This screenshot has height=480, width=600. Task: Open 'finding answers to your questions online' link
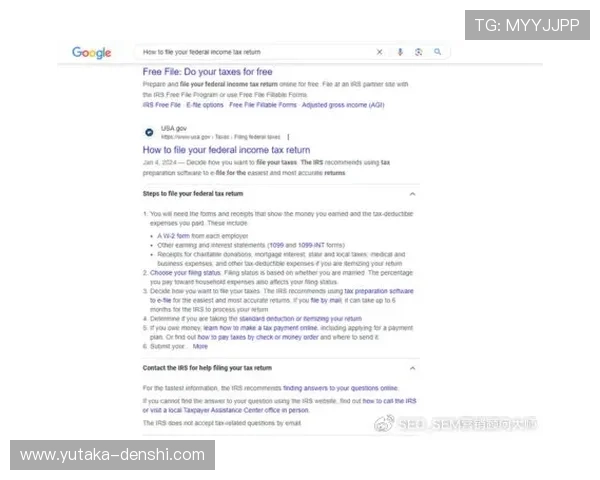pos(340,387)
